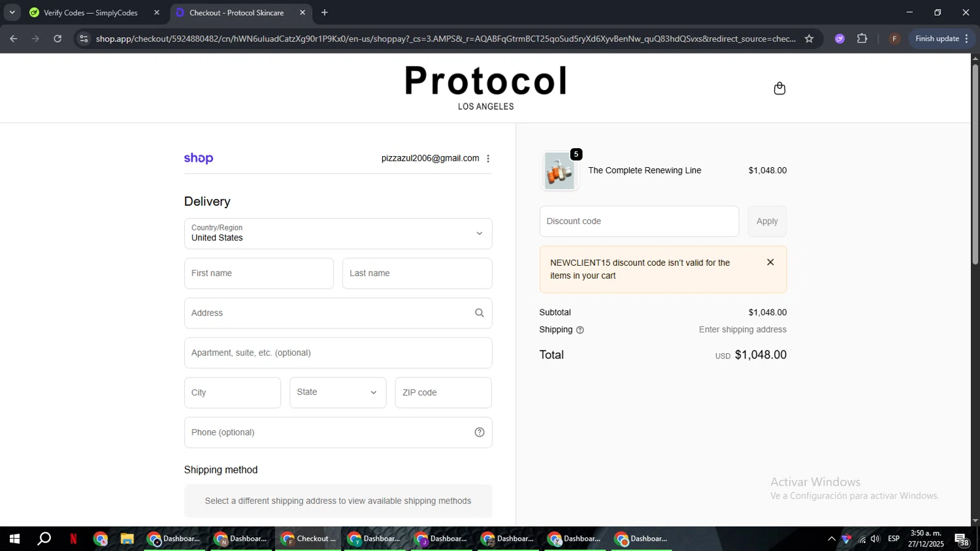Close the Verify Codes tab
The height and width of the screenshot is (551, 980).
[157, 12]
